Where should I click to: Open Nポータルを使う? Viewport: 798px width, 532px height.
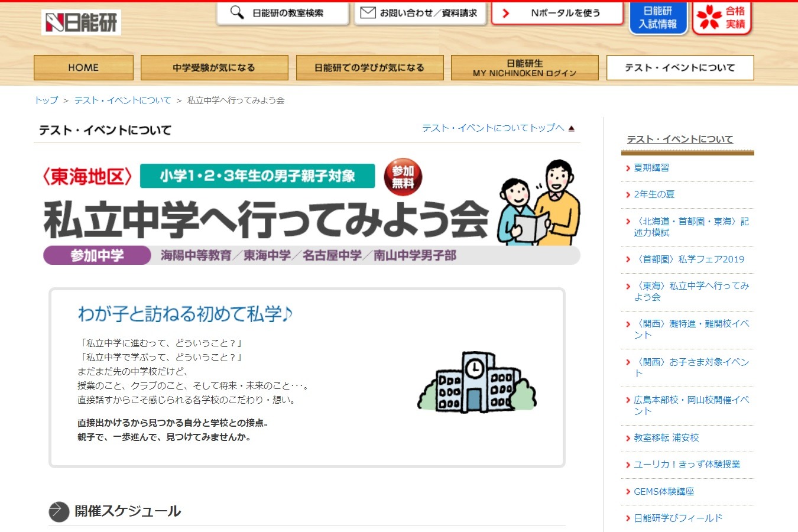pyautogui.click(x=557, y=13)
